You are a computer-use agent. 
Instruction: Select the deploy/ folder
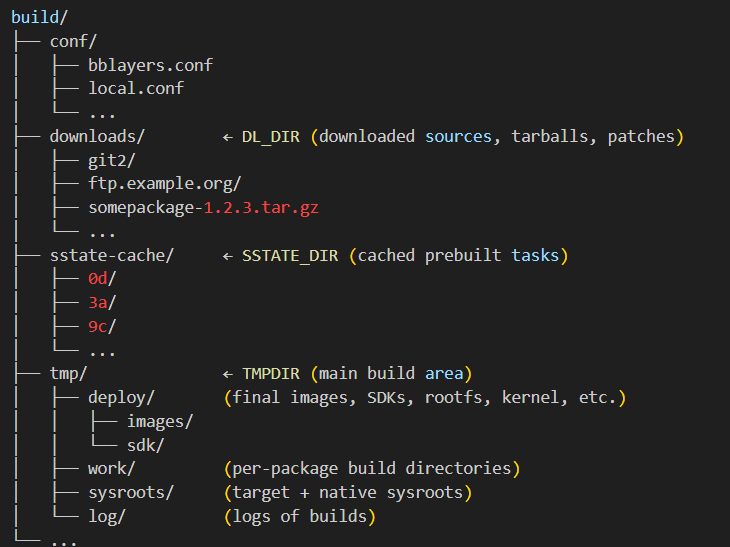tap(121, 398)
